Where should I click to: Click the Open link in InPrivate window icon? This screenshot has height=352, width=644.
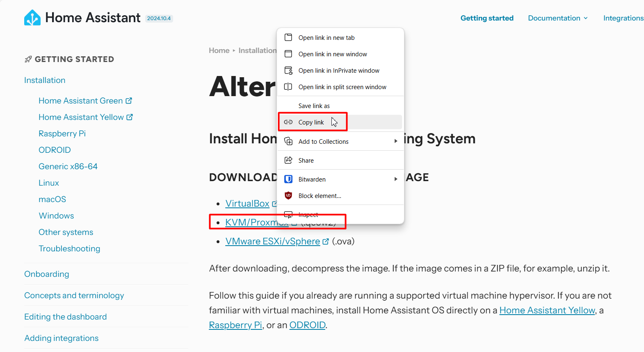point(288,70)
